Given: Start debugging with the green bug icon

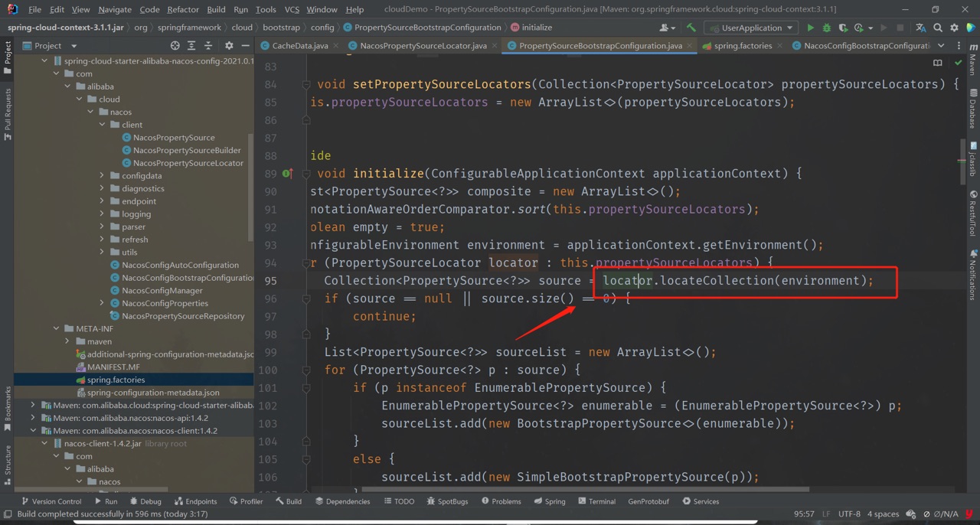Looking at the screenshot, I should coord(826,28).
